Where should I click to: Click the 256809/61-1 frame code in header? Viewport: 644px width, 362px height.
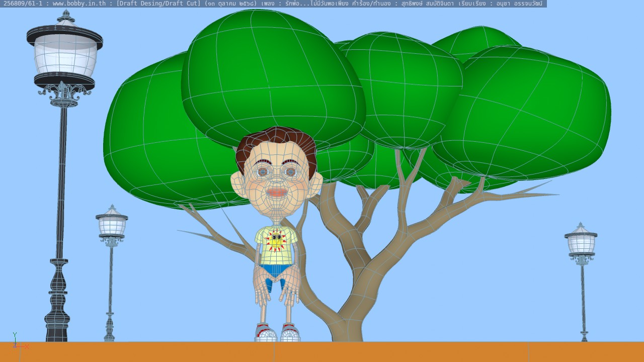pos(23,4)
